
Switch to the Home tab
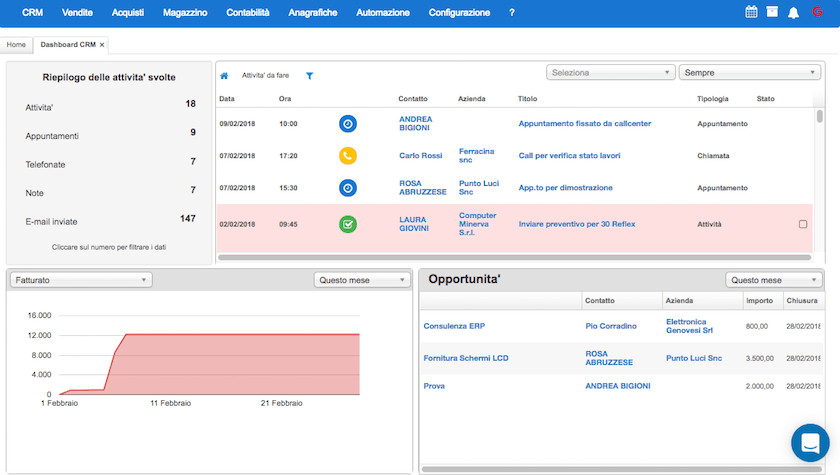pyautogui.click(x=16, y=45)
